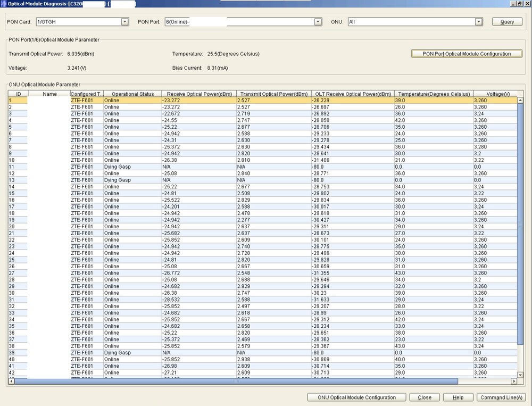This screenshot has width=532, height=406.
Task: Open the ONU selection dropdown
Action: pyautogui.click(x=479, y=22)
